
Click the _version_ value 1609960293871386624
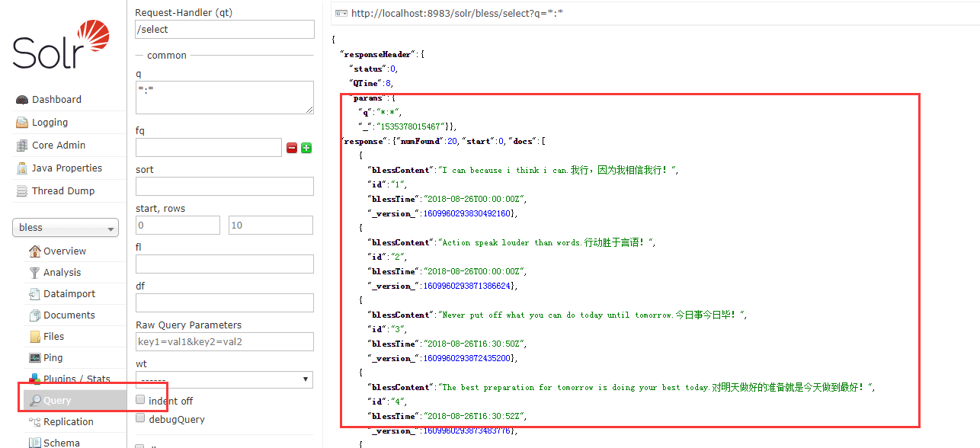466,286
